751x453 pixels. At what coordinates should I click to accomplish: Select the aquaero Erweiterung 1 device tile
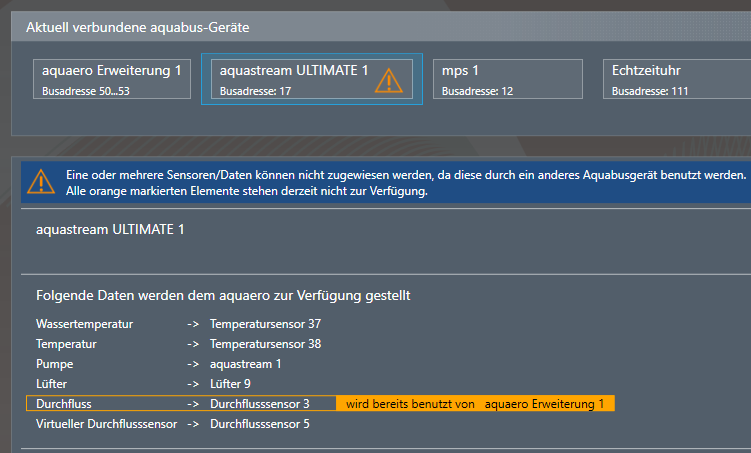click(x=111, y=79)
